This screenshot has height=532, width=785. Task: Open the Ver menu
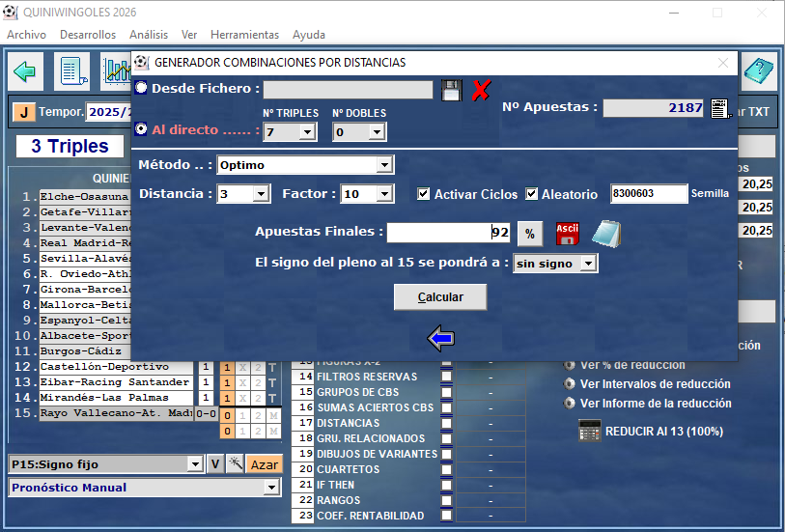pos(189,35)
